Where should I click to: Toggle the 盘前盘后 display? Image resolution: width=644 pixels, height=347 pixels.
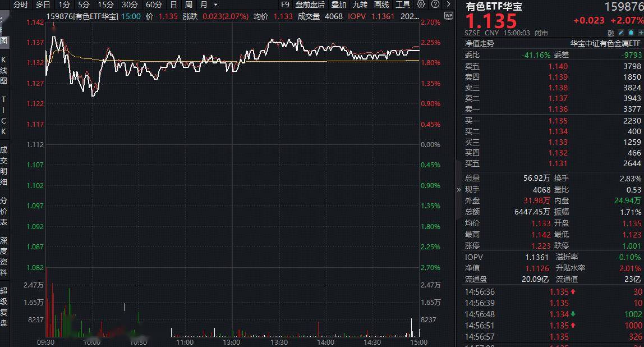tap(310, 4)
